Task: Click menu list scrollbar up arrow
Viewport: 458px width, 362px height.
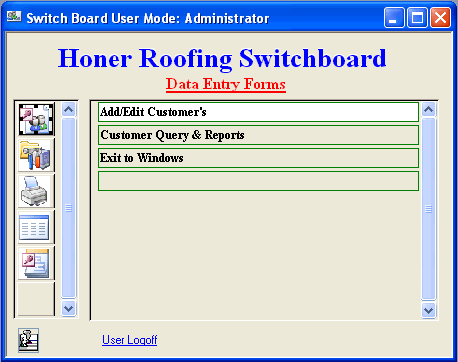Action: coord(428,110)
